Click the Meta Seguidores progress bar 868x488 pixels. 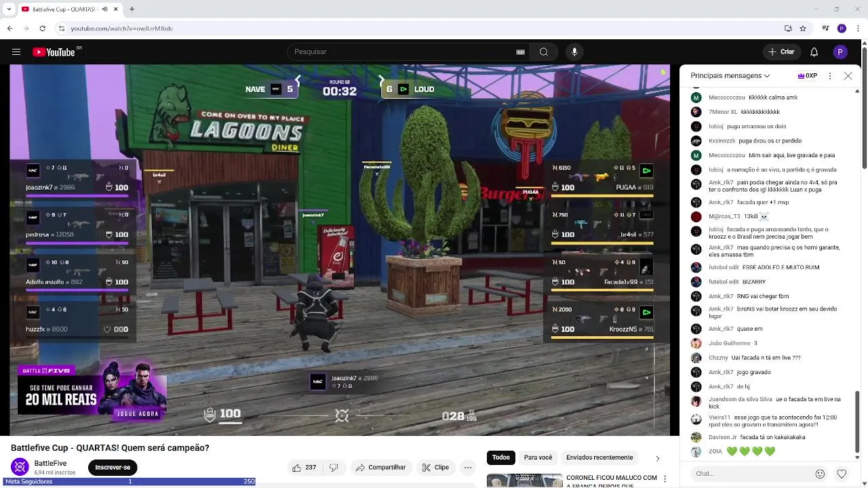coord(128,482)
